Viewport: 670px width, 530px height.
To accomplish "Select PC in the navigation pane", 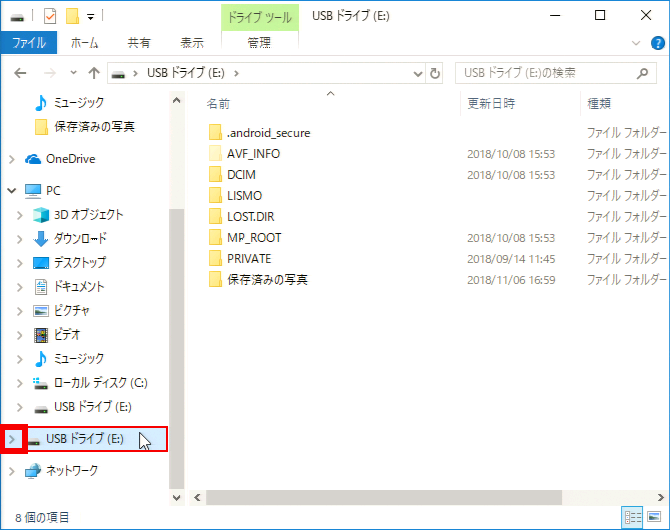I will pyautogui.click(x=43, y=191).
